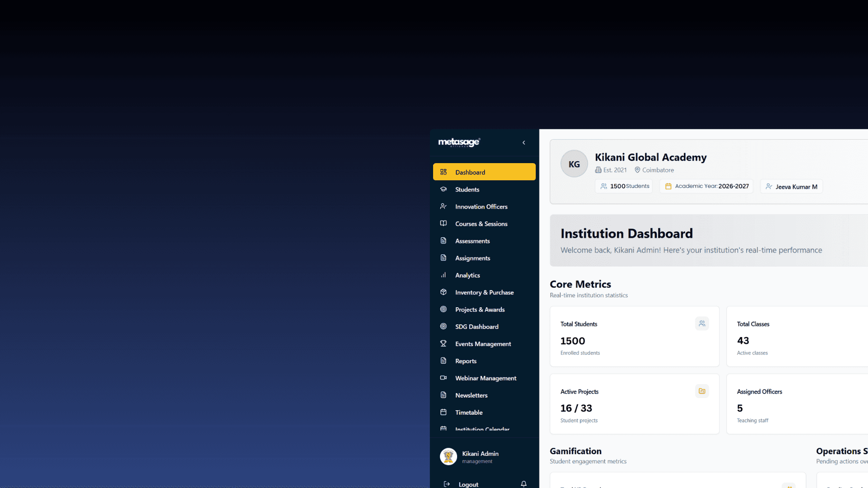Click the notification bell icon
Viewport: 868px width, 488px height.
coord(524,484)
